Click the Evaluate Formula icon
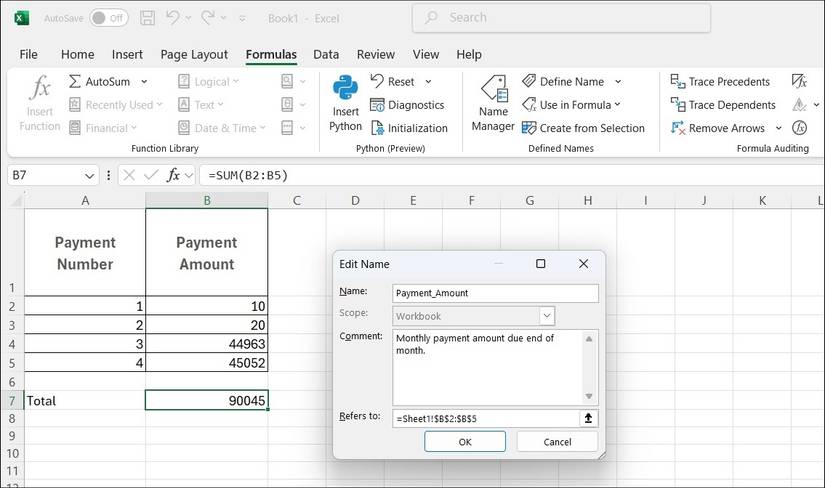This screenshot has height=488, width=825. (799, 128)
